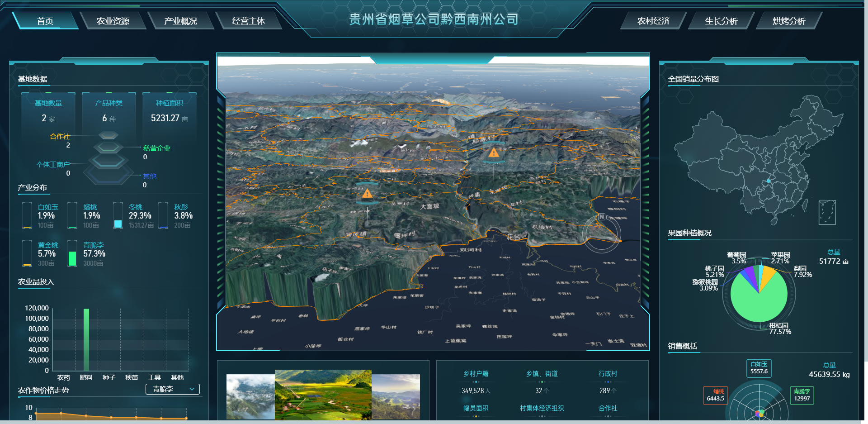Screen dimensions: 868x424
Task: Click the 种子 axis label
Action: (x=109, y=377)
